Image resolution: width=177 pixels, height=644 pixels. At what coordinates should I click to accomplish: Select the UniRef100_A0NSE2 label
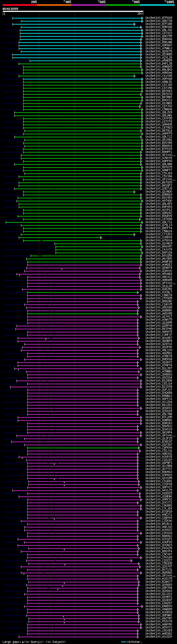[159, 265]
